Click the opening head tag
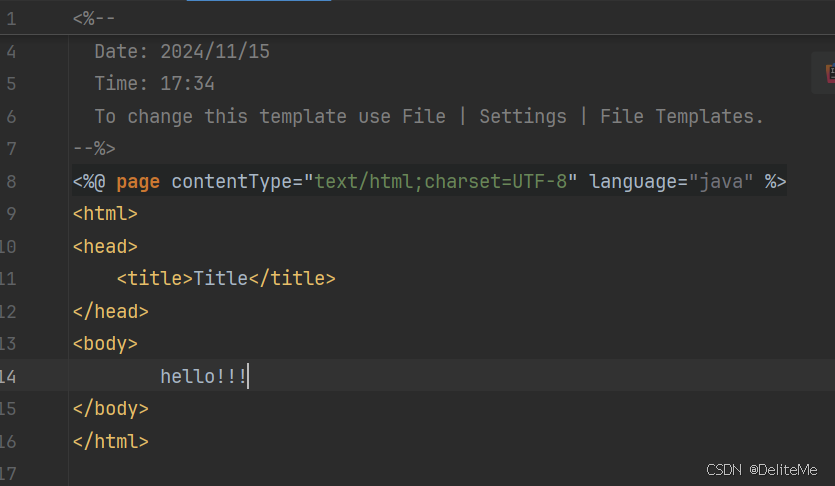 (105, 247)
